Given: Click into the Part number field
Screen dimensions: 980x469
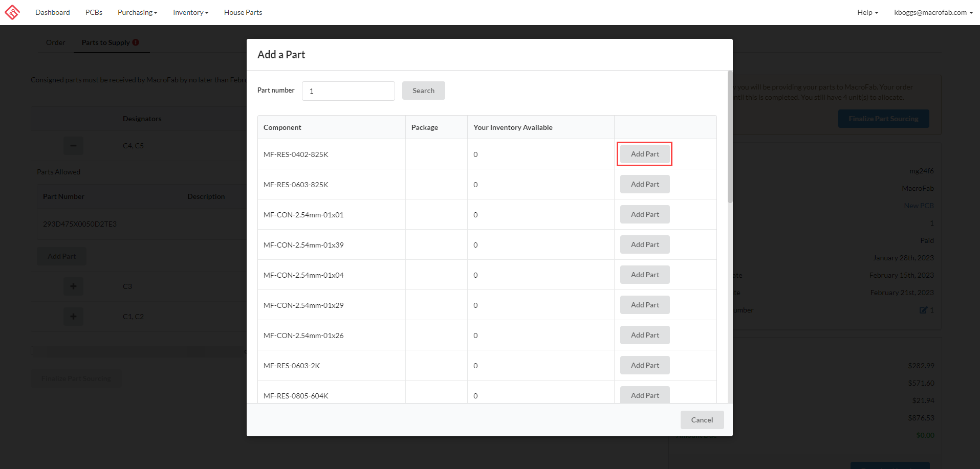Looking at the screenshot, I should (349, 91).
